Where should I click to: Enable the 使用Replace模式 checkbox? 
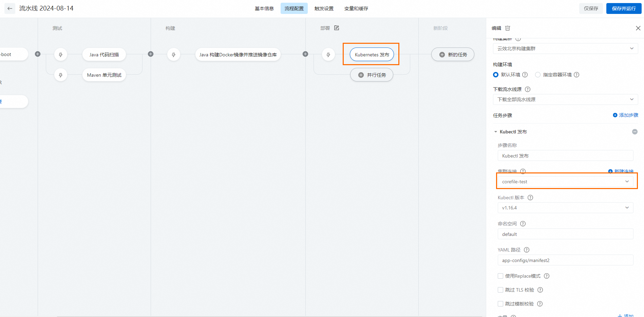click(x=500, y=276)
